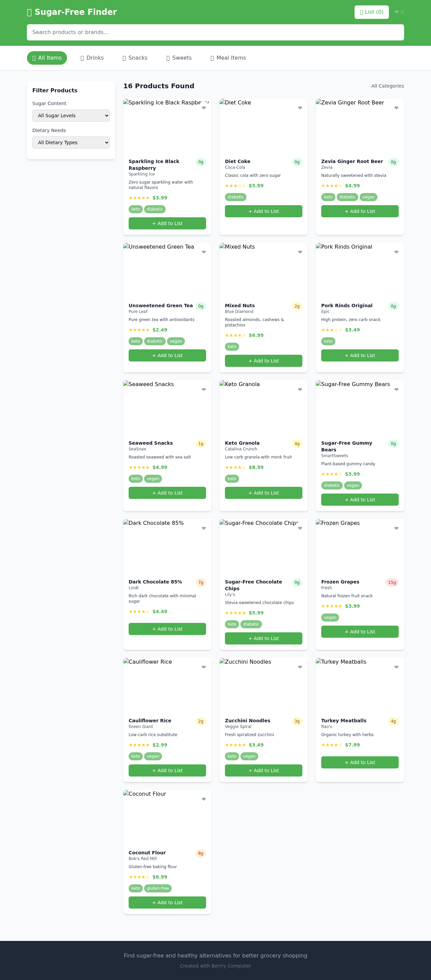Open the shopping List button
Image resolution: width=431 pixels, height=980 pixels.
371,12
